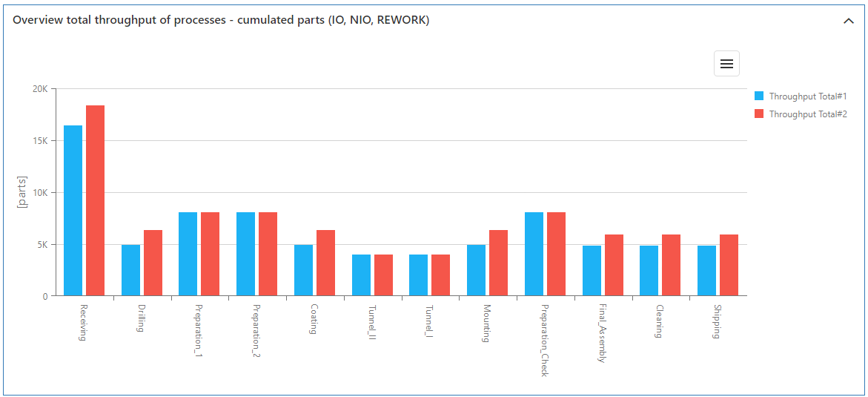Click the blue Coating bar
Image resolution: width=868 pixels, height=397 pixels.
pos(303,271)
